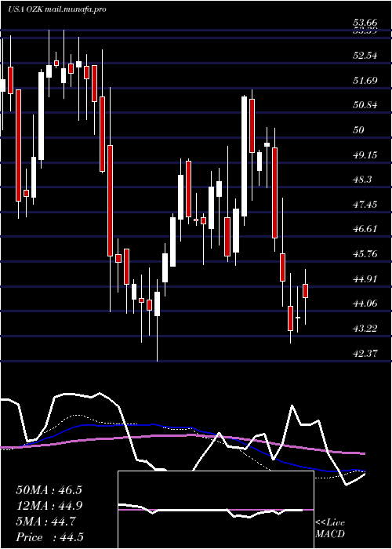Click the '50MA : 46.5' readout
This screenshot has height=549, width=392.
tap(49, 490)
